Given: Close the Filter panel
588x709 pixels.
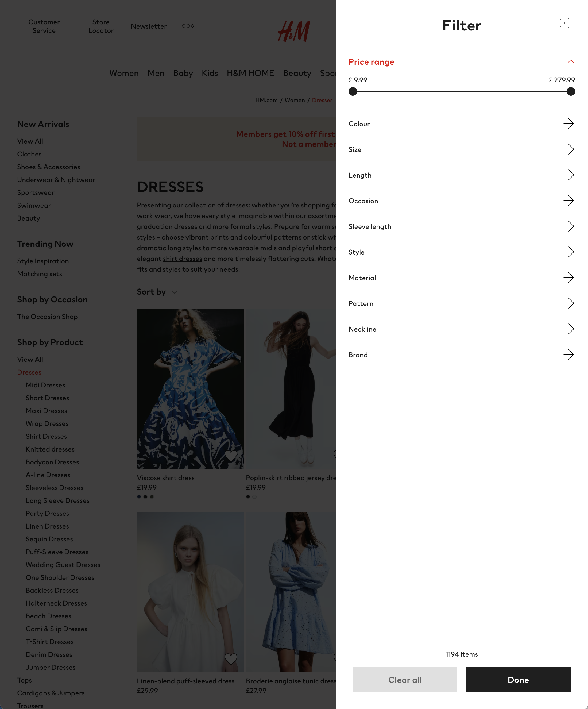Looking at the screenshot, I should coord(564,24).
